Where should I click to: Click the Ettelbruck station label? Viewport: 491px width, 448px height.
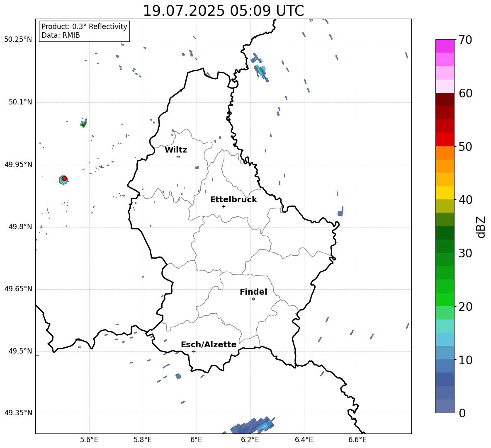(x=233, y=200)
